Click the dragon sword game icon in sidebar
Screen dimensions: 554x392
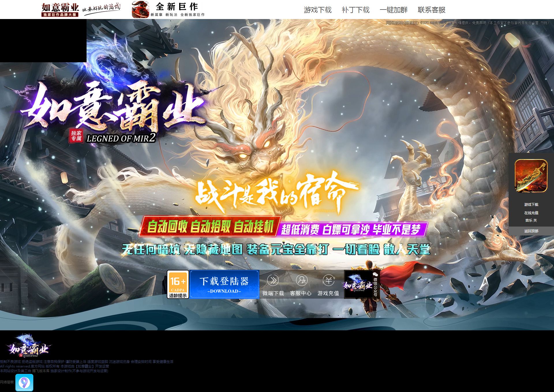click(531, 176)
